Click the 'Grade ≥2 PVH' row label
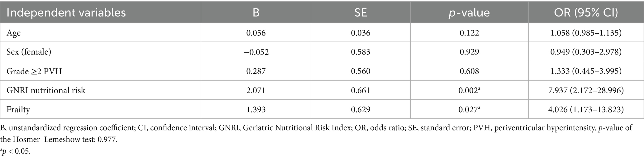 coord(34,71)
